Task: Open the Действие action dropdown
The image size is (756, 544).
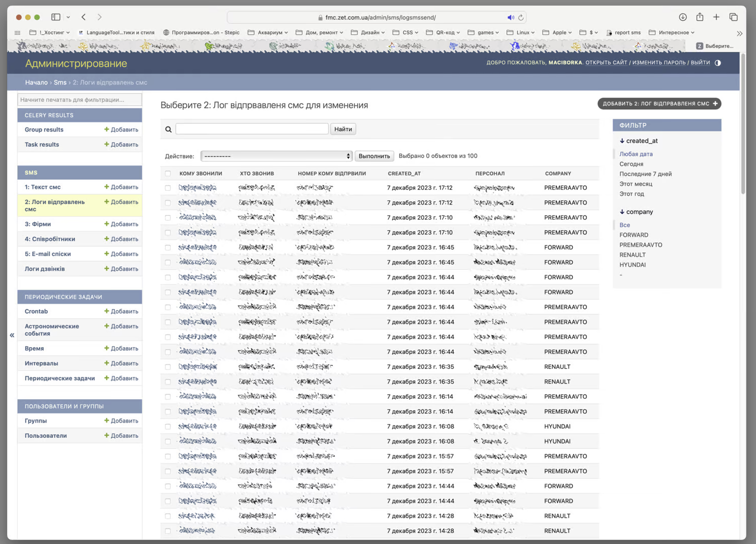Action: [x=276, y=156]
